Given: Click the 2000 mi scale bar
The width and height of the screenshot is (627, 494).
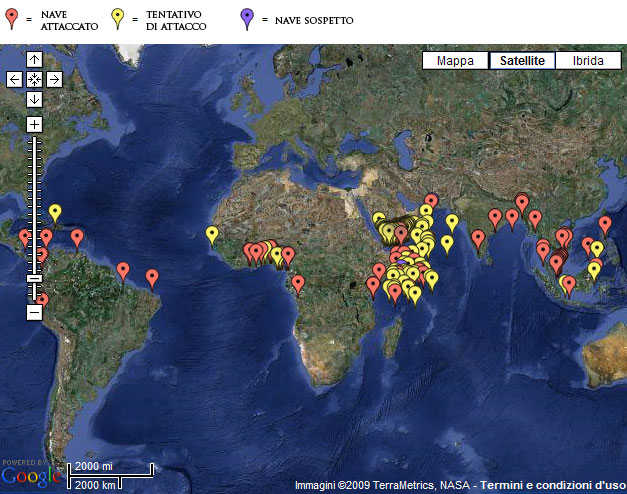Looking at the screenshot, I should pyautogui.click(x=110, y=470).
